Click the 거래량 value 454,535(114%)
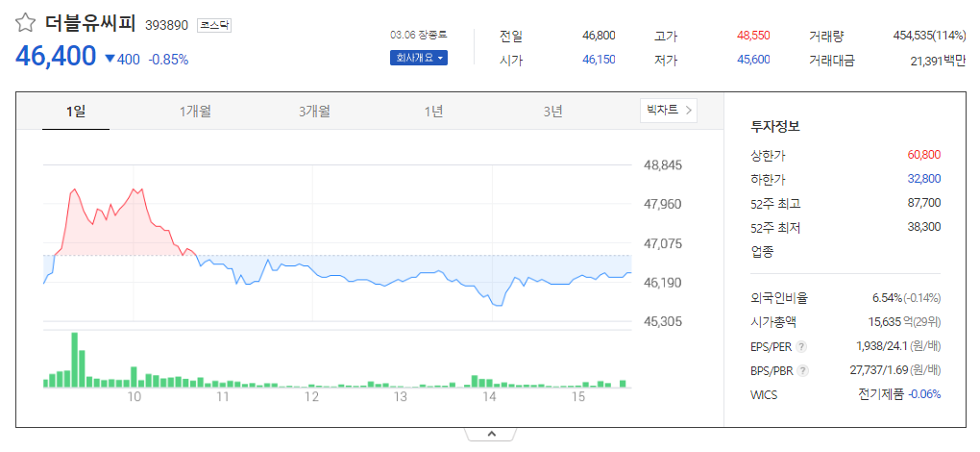 click(x=929, y=36)
